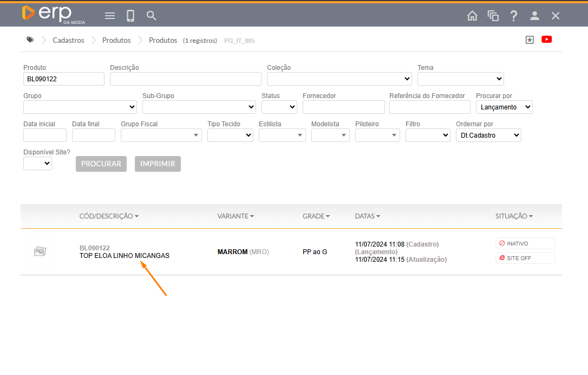Open the hamburger menu icon
This screenshot has width=588, height=375.
coord(110,16)
